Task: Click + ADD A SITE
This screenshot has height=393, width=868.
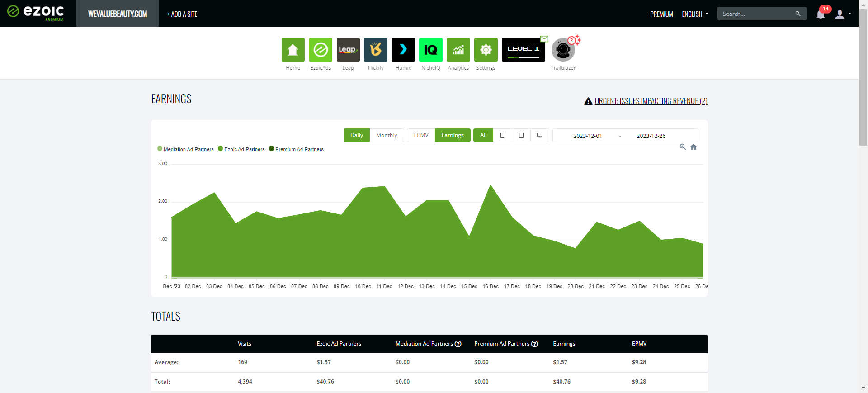Action: (x=182, y=14)
